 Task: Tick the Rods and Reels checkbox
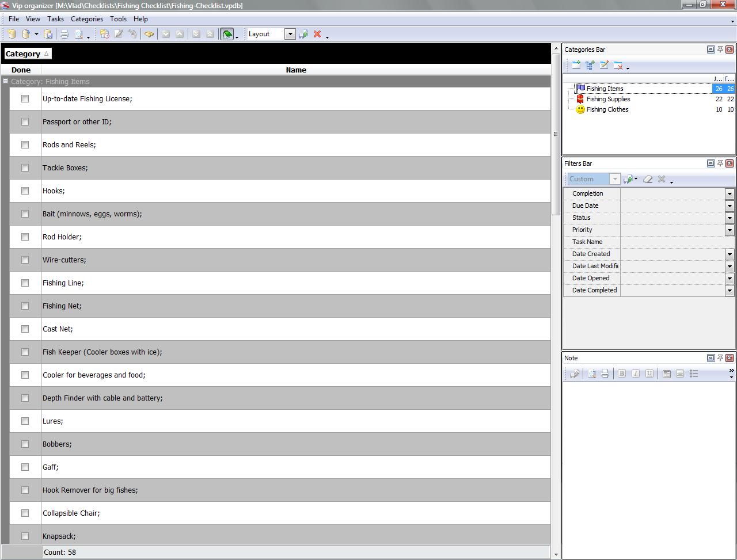click(x=25, y=145)
